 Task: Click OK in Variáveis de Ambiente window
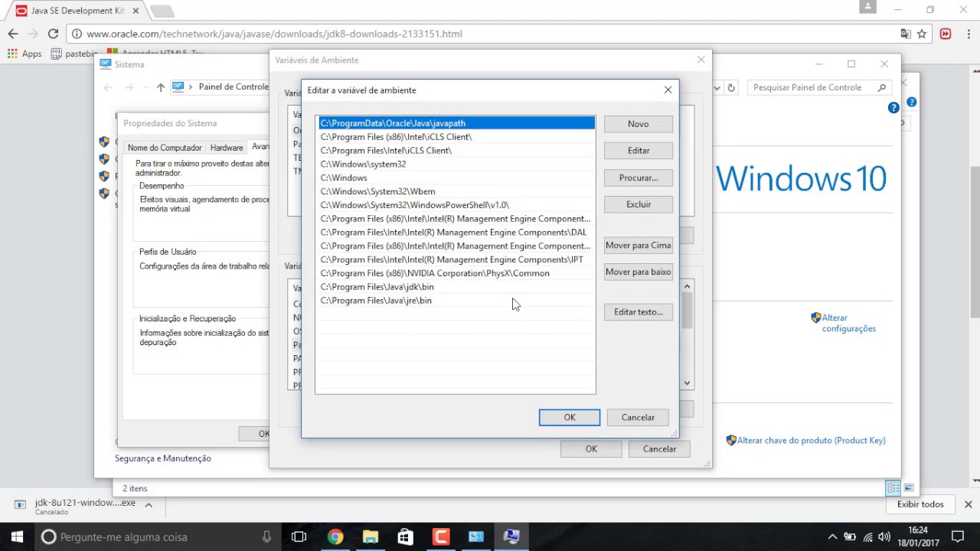(x=591, y=449)
